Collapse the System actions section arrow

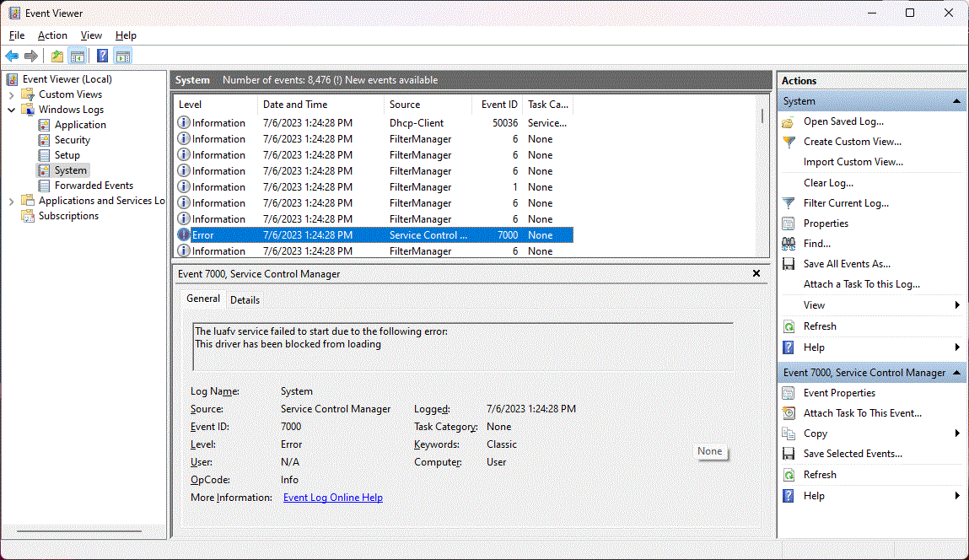[956, 100]
